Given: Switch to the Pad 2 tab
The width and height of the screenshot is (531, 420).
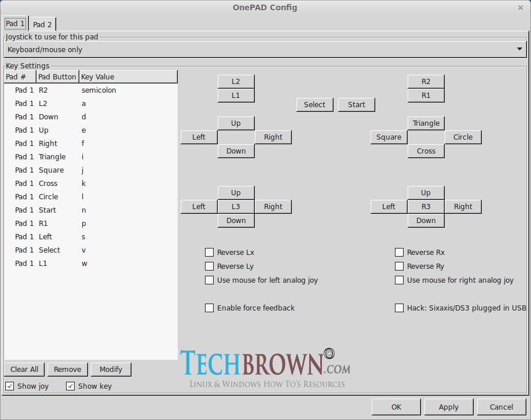Looking at the screenshot, I should (x=42, y=24).
